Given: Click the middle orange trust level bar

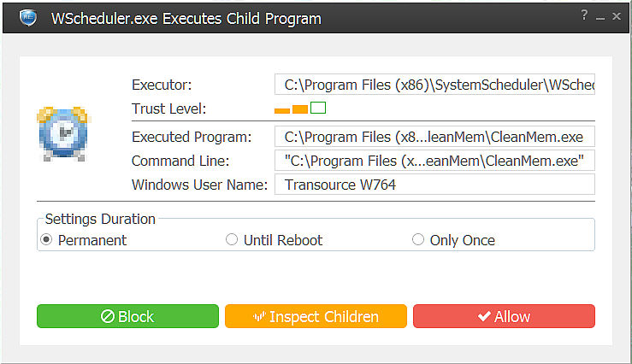Looking at the screenshot, I should click(x=299, y=109).
